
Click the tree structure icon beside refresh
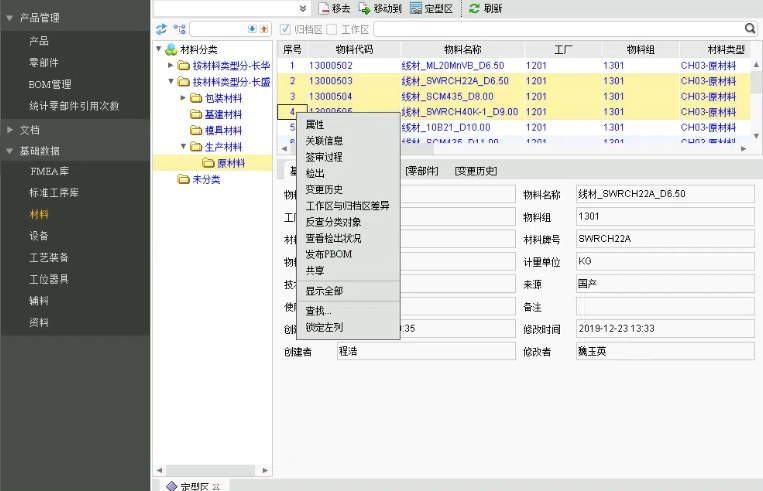click(x=179, y=29)
